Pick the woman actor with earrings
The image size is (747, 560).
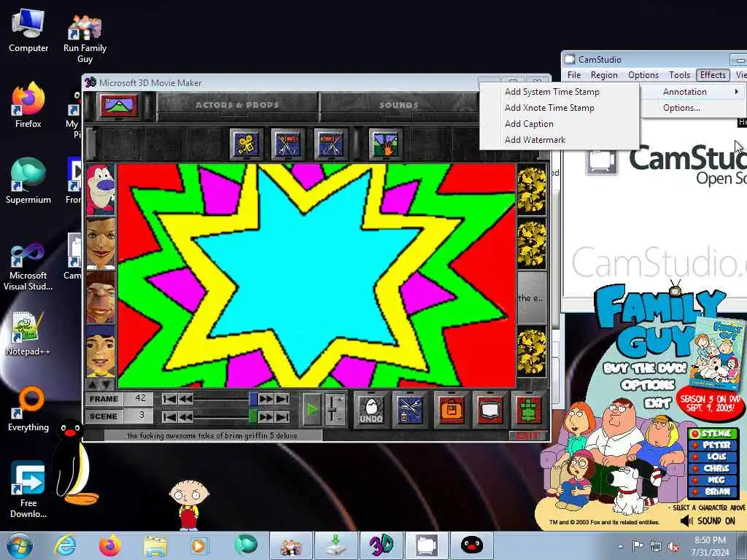[x=101, y=244]
